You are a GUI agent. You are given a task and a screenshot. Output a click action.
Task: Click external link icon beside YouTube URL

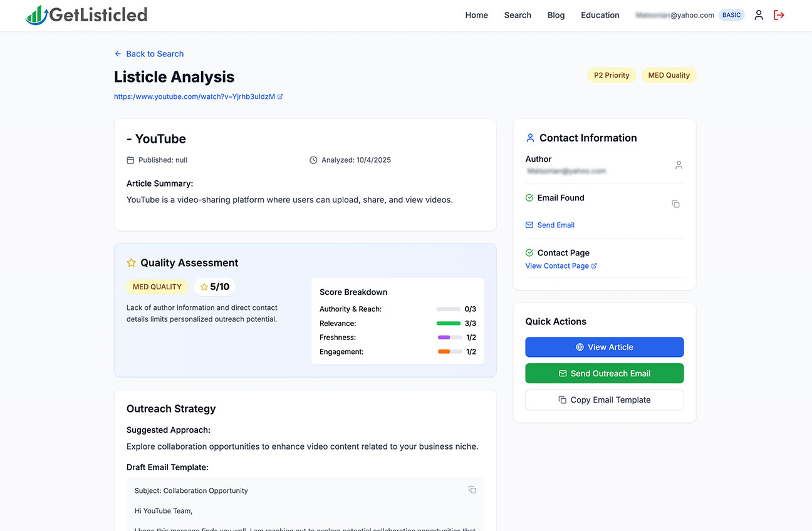[280, 96]
